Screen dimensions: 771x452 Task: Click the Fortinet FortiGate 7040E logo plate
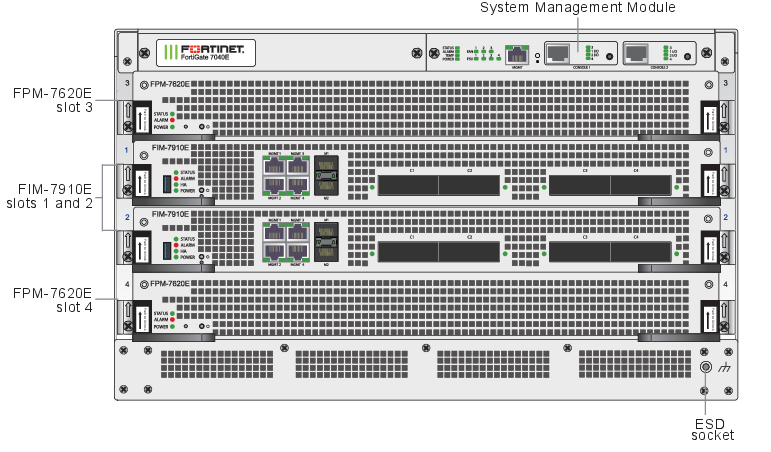[206, 53]
